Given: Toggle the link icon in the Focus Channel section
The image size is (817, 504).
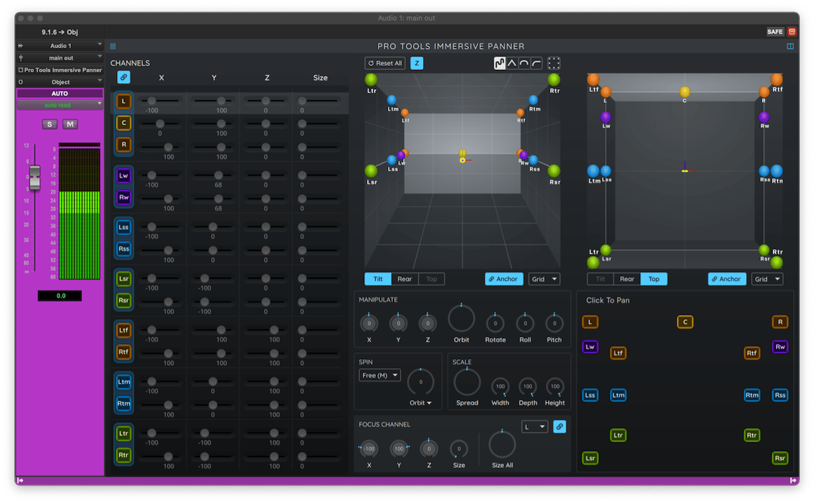Looking at the screenshot, I should [560, 426].
